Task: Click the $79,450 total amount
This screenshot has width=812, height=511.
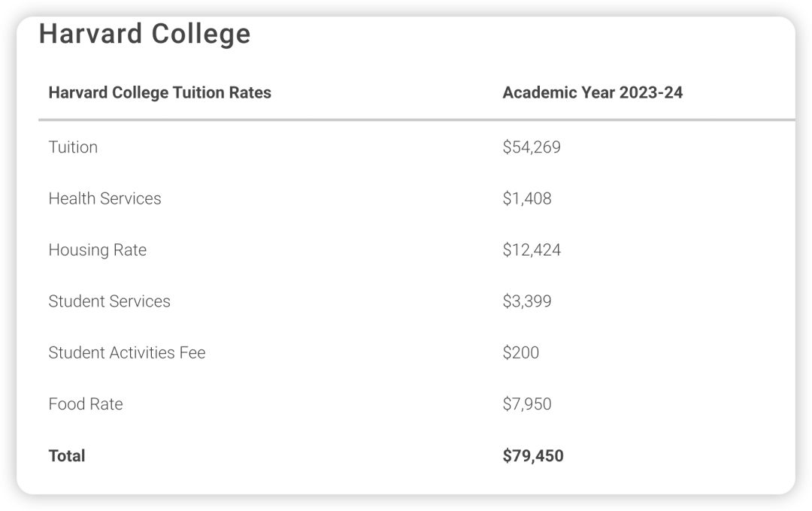Action: point(533,455)
